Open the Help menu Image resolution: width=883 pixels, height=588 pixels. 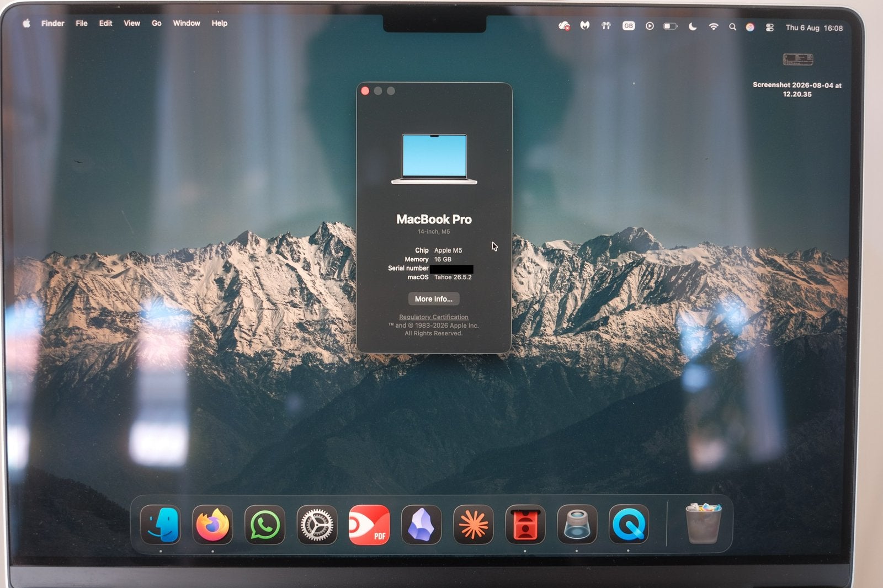[x=220, y=23]
